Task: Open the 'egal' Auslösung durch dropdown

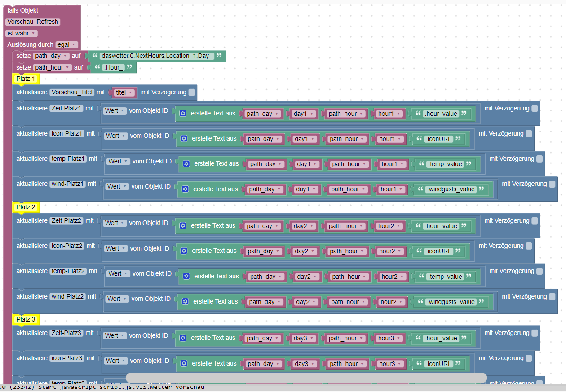Action: pos(67,44)
